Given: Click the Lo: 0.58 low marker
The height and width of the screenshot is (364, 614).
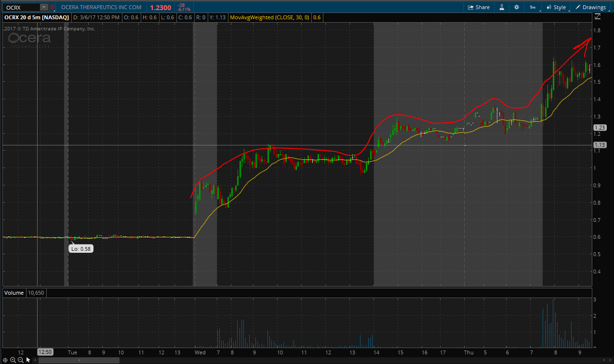Looking at the screenshot, I should point(80,249).
